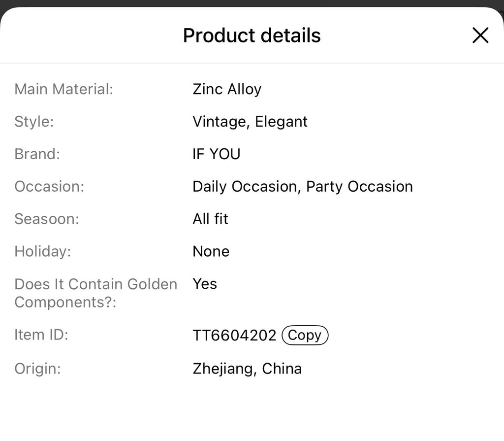The image size is (504, 441).
Task: Tap the IF YOU brand name
Action: pos(217,154)
